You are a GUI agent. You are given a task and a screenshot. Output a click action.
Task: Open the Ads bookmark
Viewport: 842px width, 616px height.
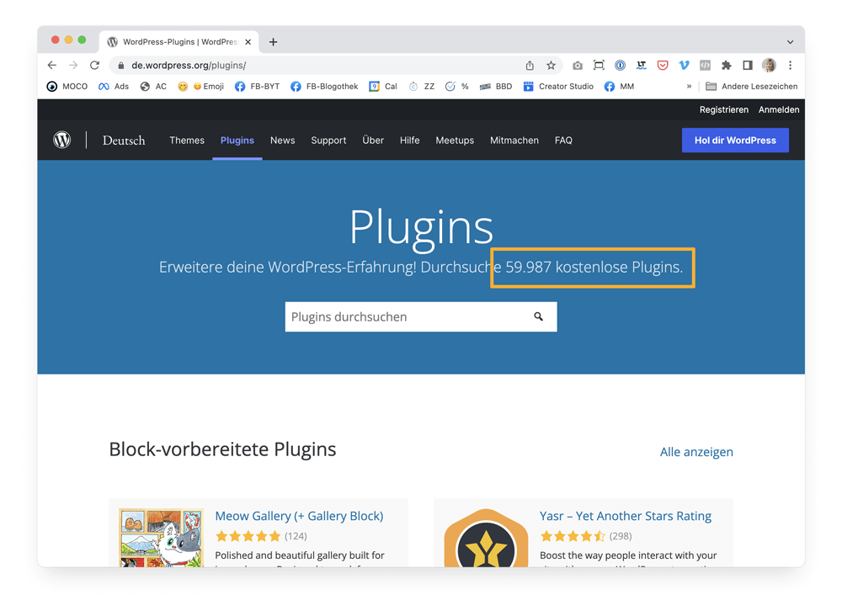point(114,87)
